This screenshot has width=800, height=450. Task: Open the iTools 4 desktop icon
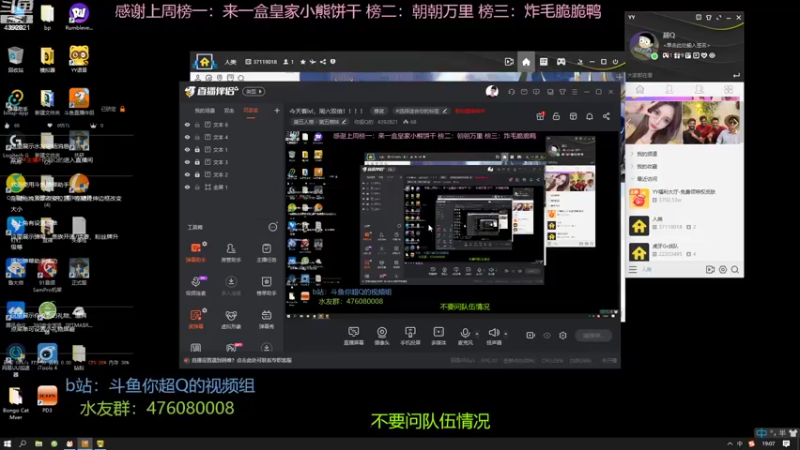47,356
